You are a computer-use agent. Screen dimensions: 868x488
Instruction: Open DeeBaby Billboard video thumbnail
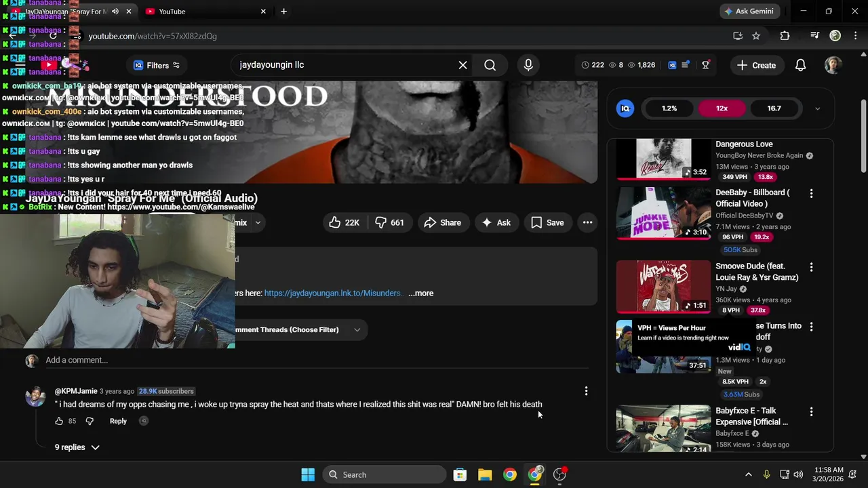(x=663, y=213)
